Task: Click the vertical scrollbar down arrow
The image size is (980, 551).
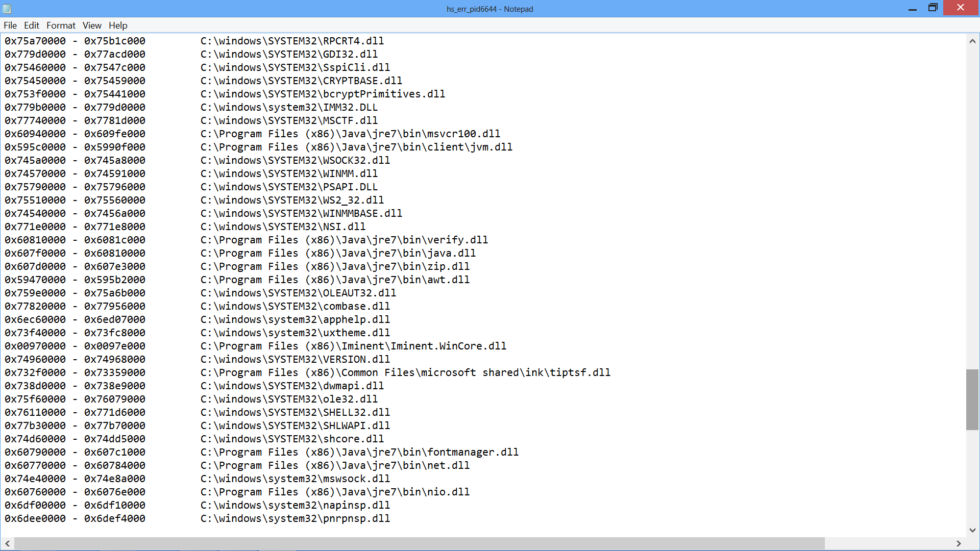Action: tap(972, 530)
